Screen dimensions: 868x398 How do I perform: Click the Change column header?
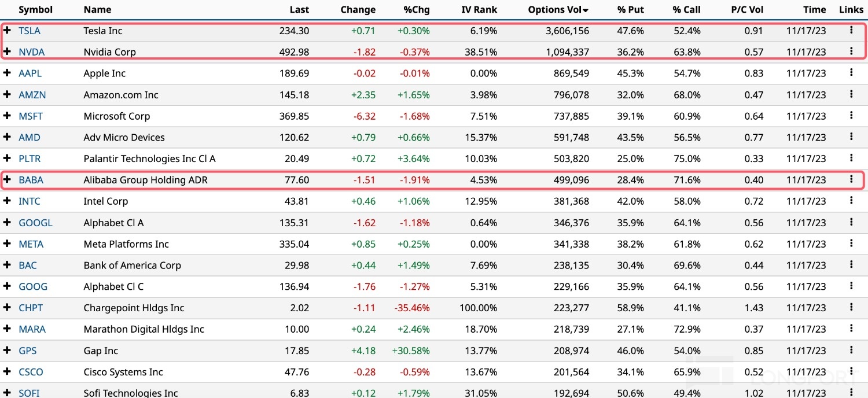(358, 9)
